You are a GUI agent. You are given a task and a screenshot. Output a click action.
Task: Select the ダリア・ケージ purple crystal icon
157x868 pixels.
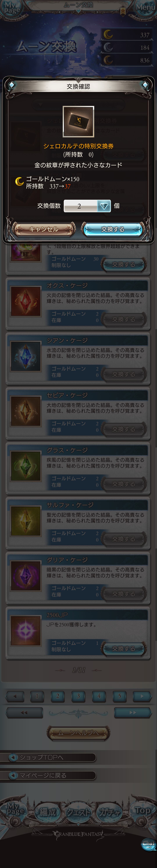click(26, 576)
